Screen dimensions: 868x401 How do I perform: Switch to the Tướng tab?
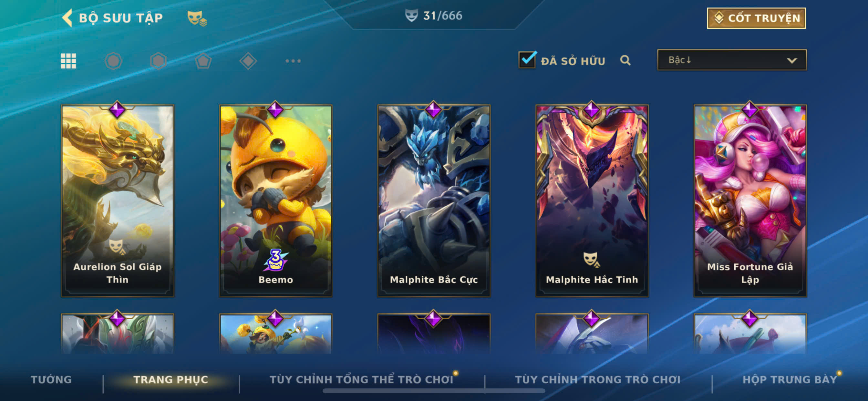[51, 379]
